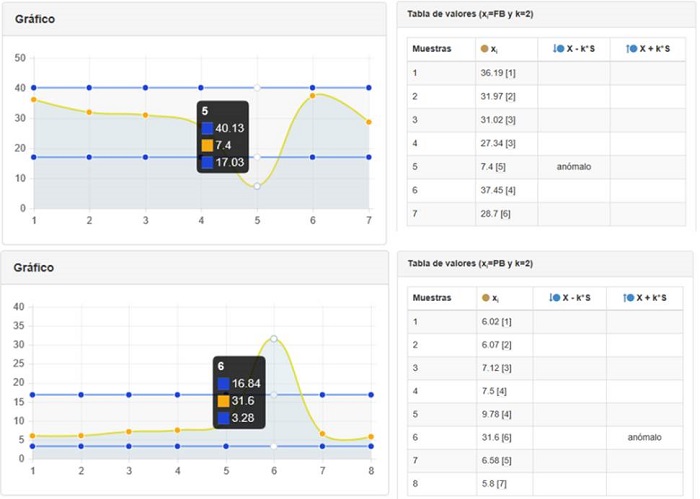Viewport: 700px width, 499px height.
Task: Click the white peak point at sample 6 in bottom chart
Action: coord(274,339)
